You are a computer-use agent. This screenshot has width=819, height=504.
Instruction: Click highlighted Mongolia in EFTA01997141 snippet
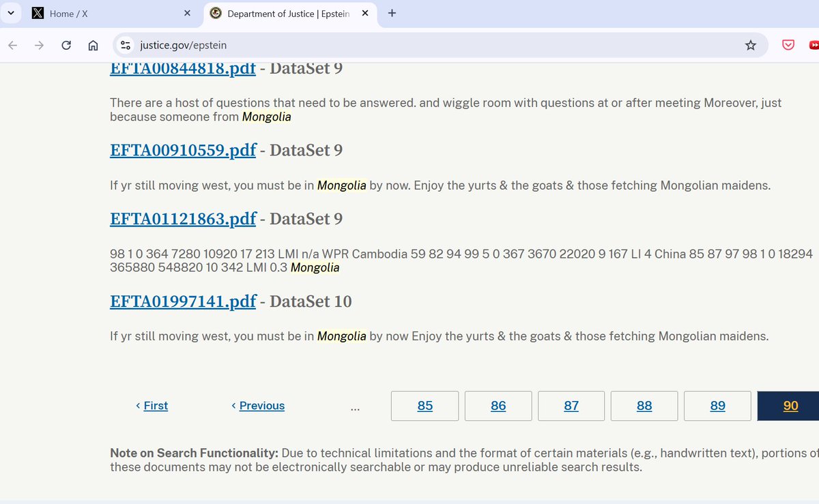pos(342,336)
